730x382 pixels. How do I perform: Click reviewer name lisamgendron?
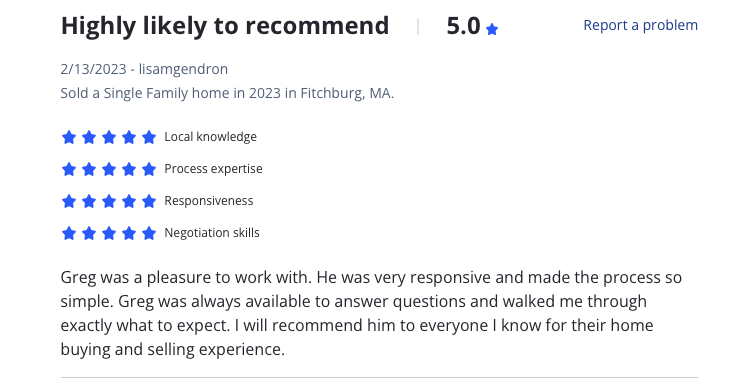pyautogui.click(x=183, y=69)
